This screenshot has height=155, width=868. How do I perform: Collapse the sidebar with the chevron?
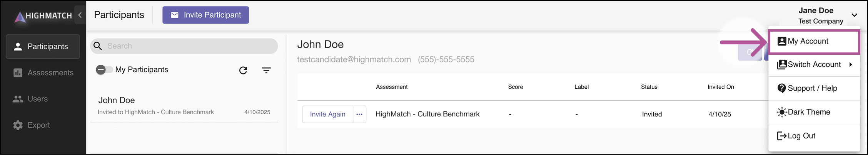pos(80,15)
